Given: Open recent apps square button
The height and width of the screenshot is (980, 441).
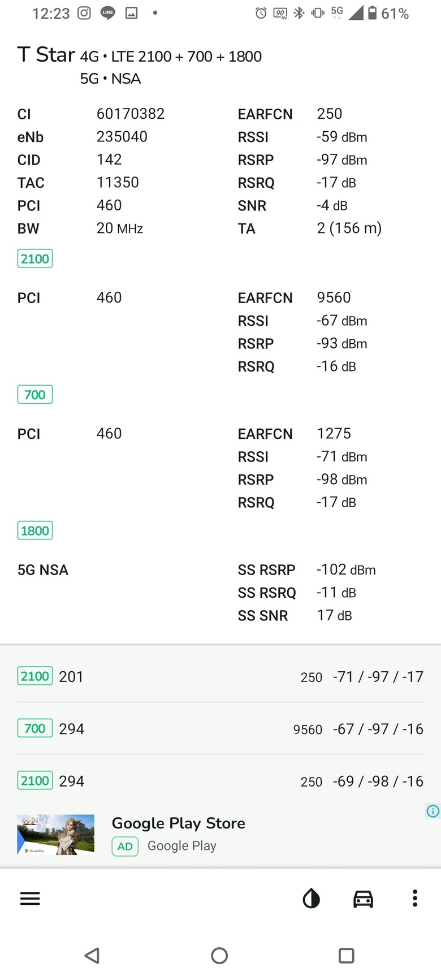Looking at the screenshot, I should coord(346,955).
